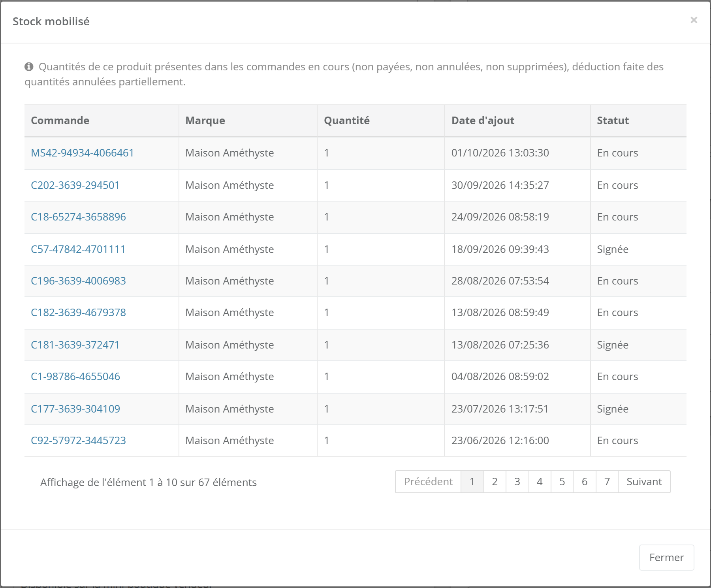Go to pagination page 2
Viewport: 711px width, 588px height.
coord(495,482)
